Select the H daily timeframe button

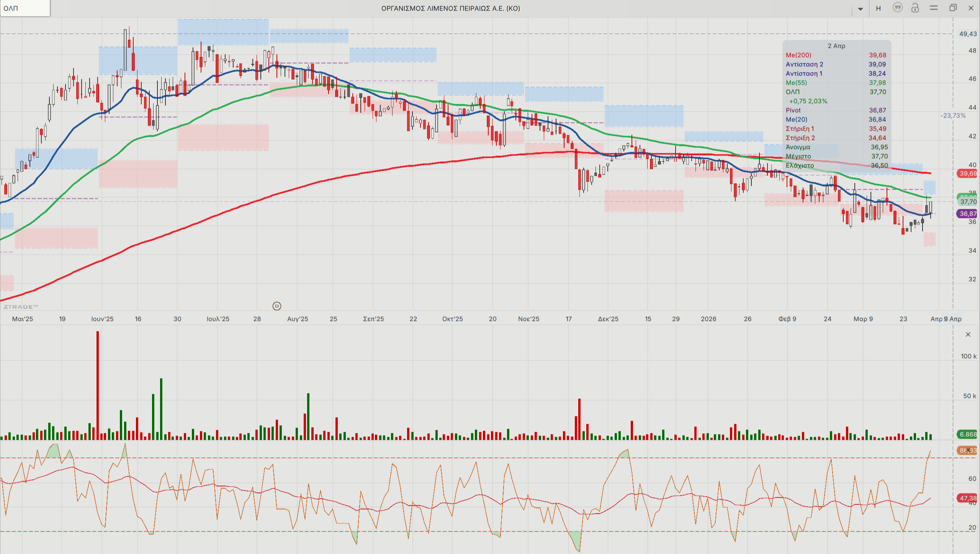click(x=879, y=8)
